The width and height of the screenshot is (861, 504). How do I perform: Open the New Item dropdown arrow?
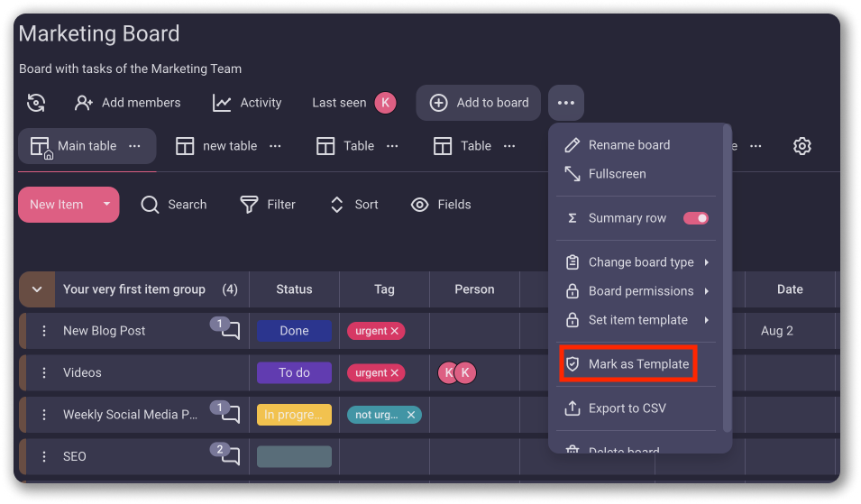[x=106, y=205]
